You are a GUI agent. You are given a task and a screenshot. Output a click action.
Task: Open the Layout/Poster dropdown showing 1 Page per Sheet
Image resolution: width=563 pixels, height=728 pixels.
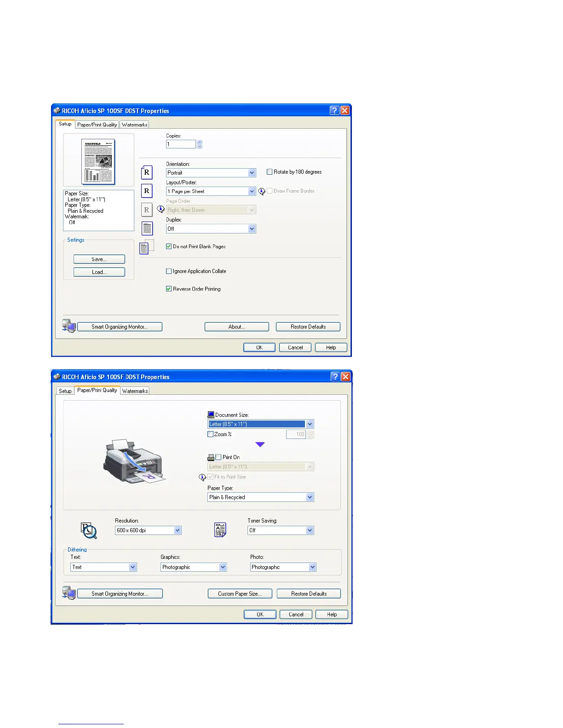coord(211,191)
